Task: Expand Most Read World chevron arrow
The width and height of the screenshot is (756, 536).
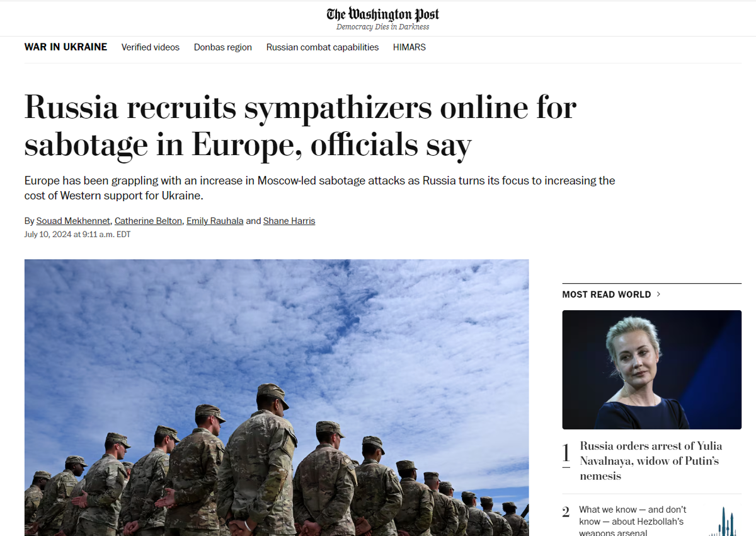Action: click(659, 294)
